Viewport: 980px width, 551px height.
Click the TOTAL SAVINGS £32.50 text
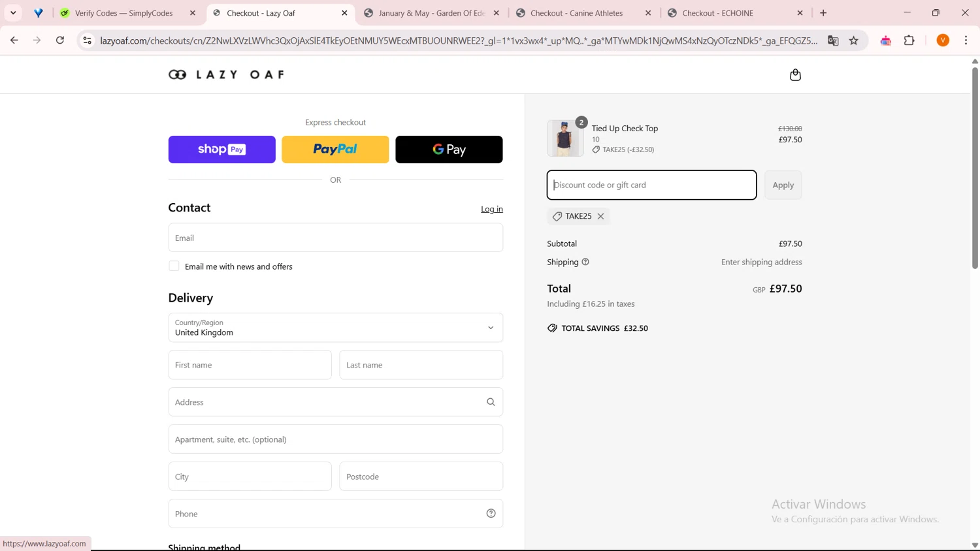point(604,328)
